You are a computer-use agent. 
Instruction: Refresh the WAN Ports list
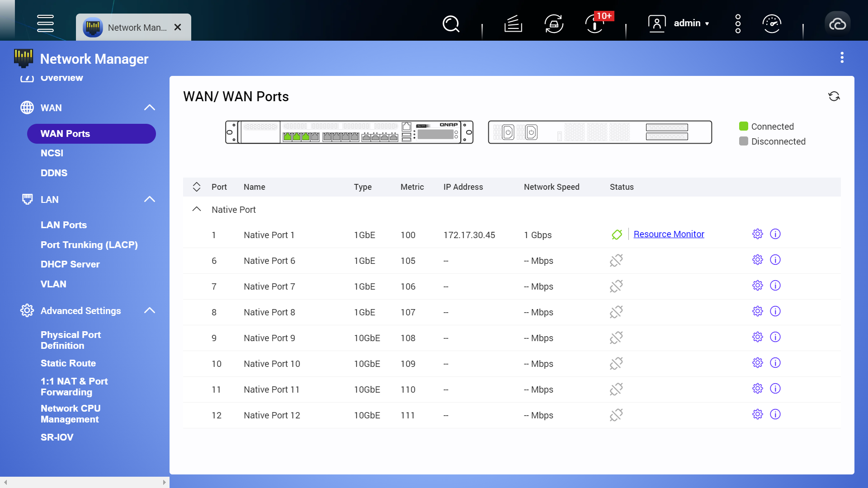click(x=835, y=96)
